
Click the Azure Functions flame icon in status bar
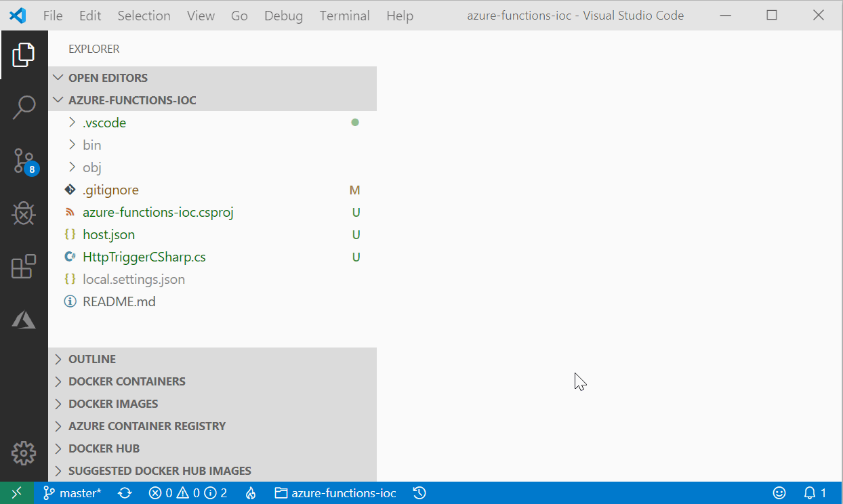250,492
